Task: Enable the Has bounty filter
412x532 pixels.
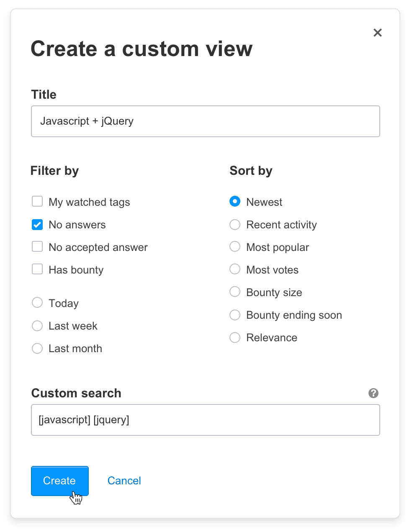Action: (37, 269)
